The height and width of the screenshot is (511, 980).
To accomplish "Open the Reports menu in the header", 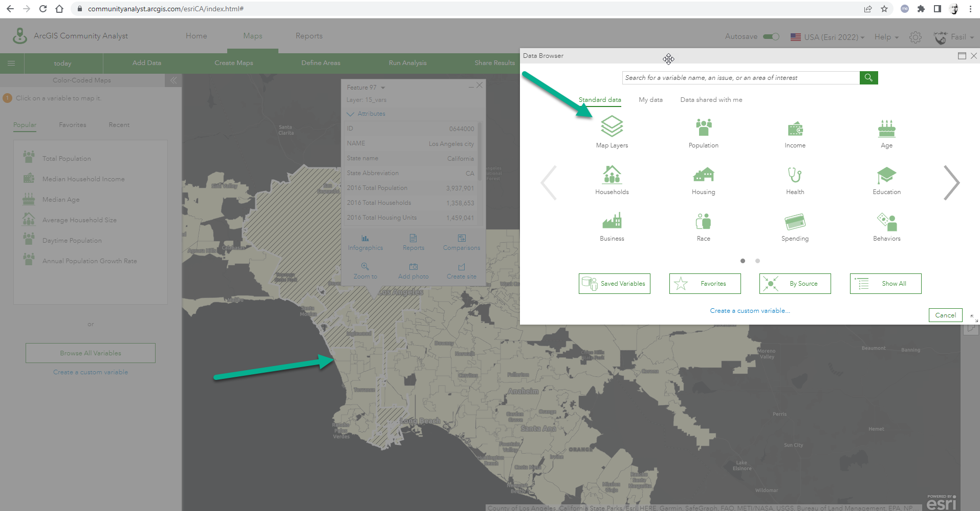I will (x=308, y=36).
